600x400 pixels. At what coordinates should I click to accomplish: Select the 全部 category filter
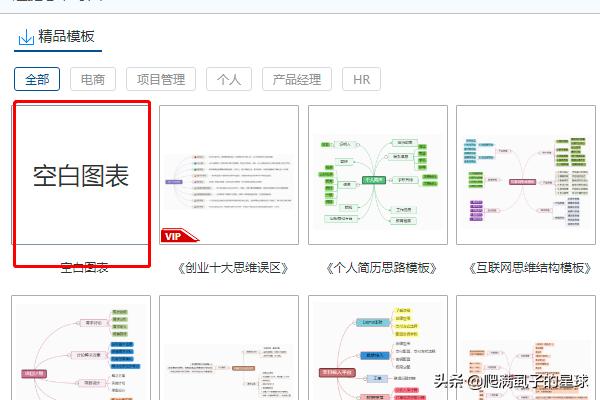[x=37, y=79]
